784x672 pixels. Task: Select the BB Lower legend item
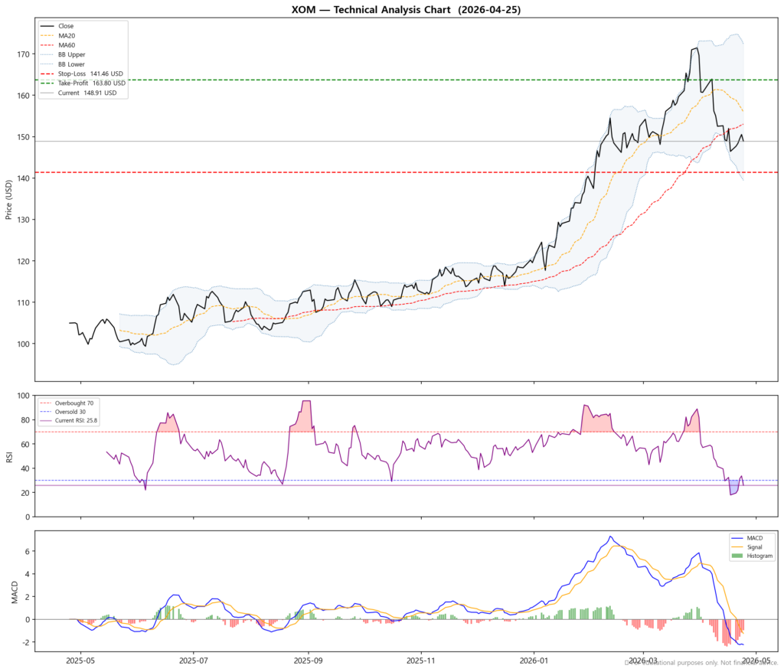pyautogui.click(x=71, y=64)
